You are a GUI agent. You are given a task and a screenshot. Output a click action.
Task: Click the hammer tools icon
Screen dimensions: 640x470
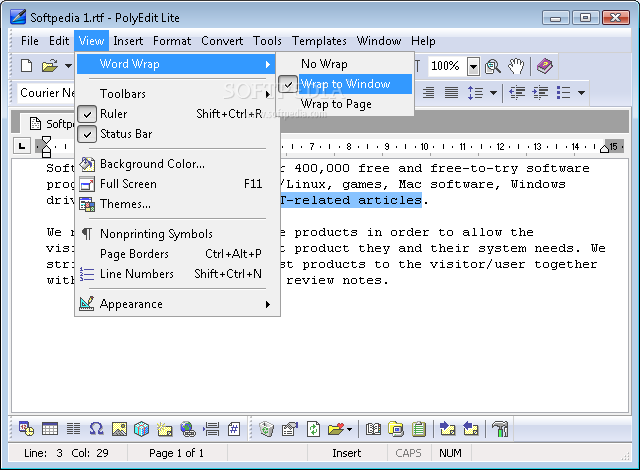tap(500, 429)
